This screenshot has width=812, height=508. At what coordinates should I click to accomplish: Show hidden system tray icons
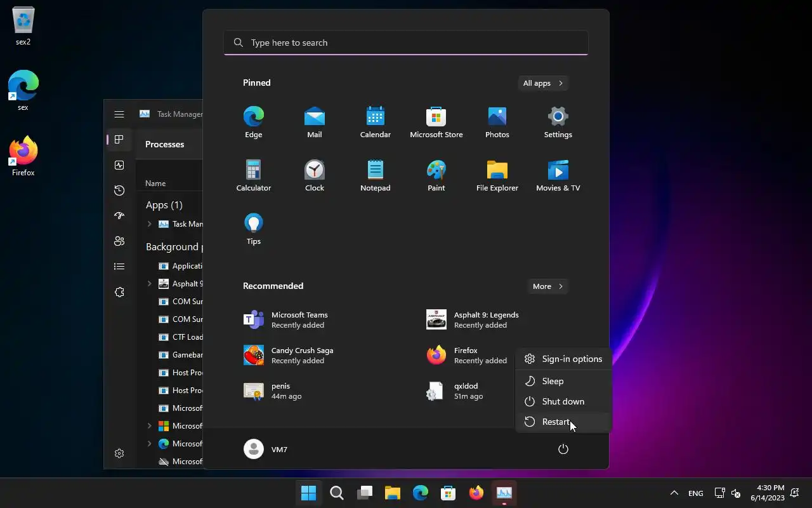(x=674, y=493)
